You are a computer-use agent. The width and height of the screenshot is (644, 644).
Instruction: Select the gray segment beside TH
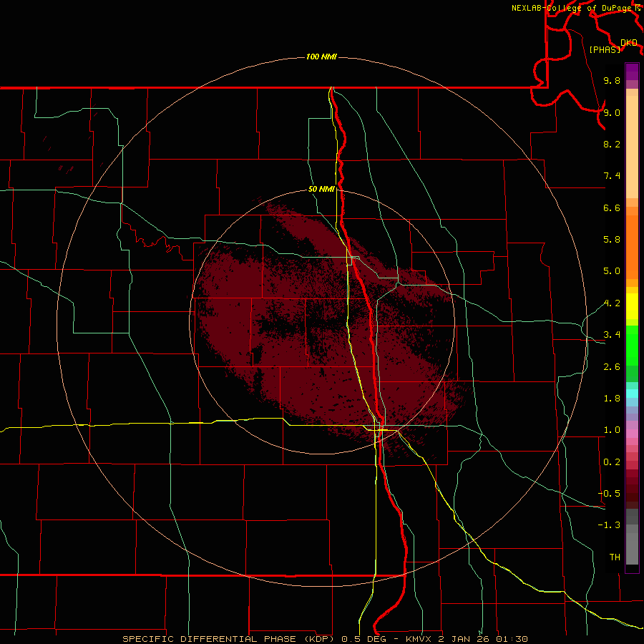pos(632,548)
